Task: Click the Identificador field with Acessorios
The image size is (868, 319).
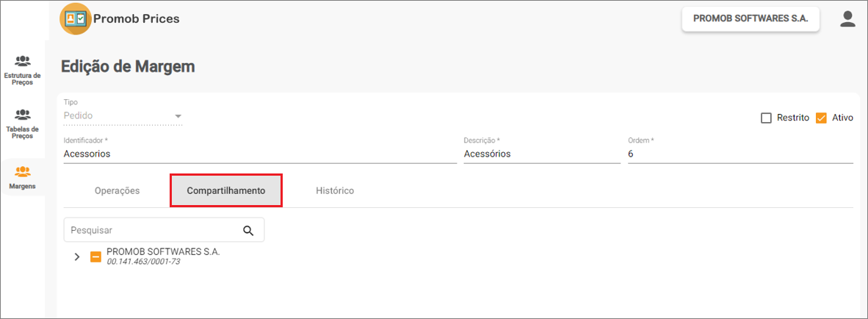Action: pyautogui.click(x=260, y=154)
